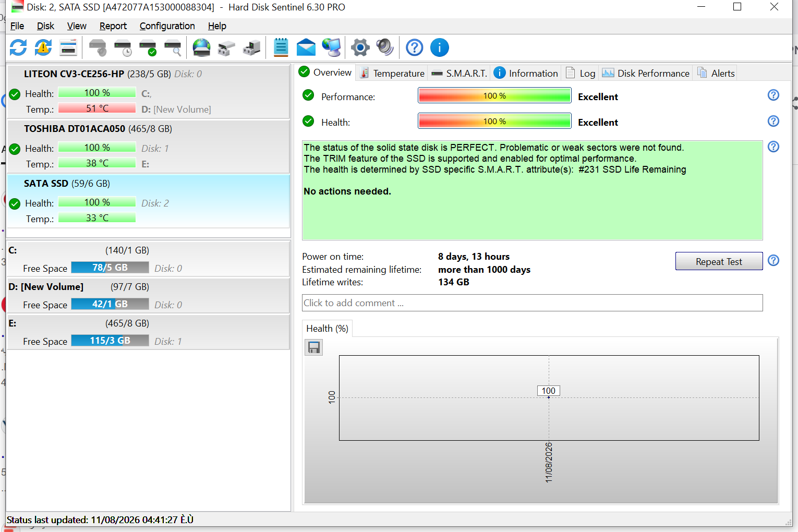
Task: Click the help icon beside Performance rating
Action: pos(773,95)
